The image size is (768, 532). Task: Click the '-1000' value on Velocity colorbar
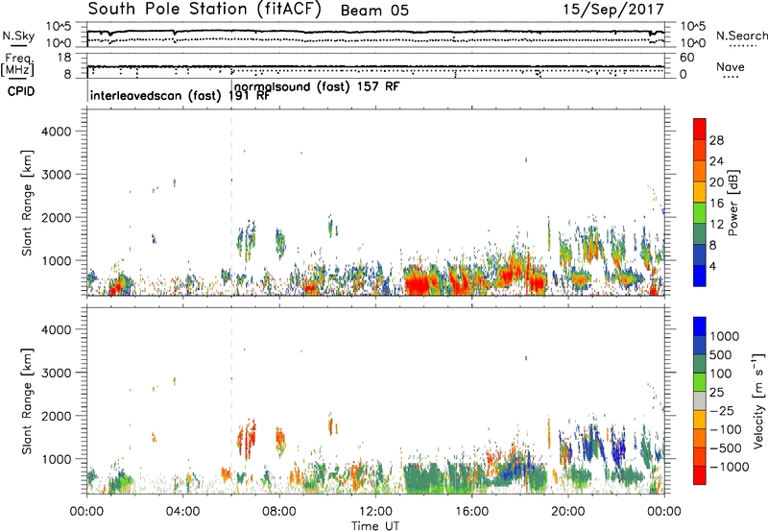point(730,467)
